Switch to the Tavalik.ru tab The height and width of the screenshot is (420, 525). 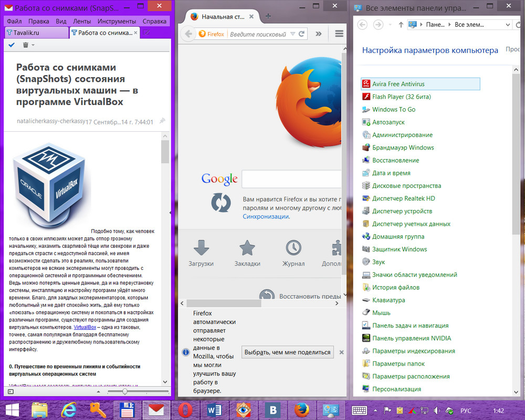pos(37,33)
